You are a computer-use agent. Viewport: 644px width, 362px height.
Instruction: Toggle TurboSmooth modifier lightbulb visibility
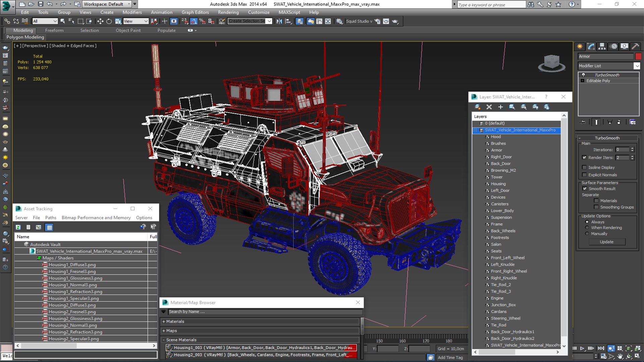[583, 75]
